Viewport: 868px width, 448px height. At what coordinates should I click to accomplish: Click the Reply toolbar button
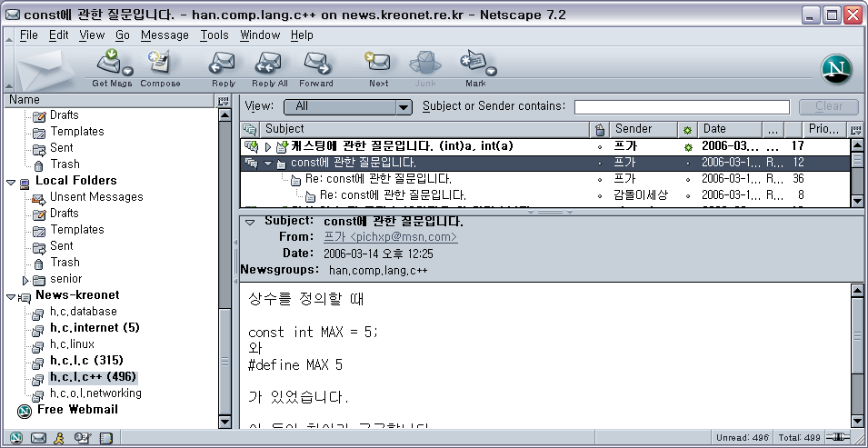coord(223,69)
